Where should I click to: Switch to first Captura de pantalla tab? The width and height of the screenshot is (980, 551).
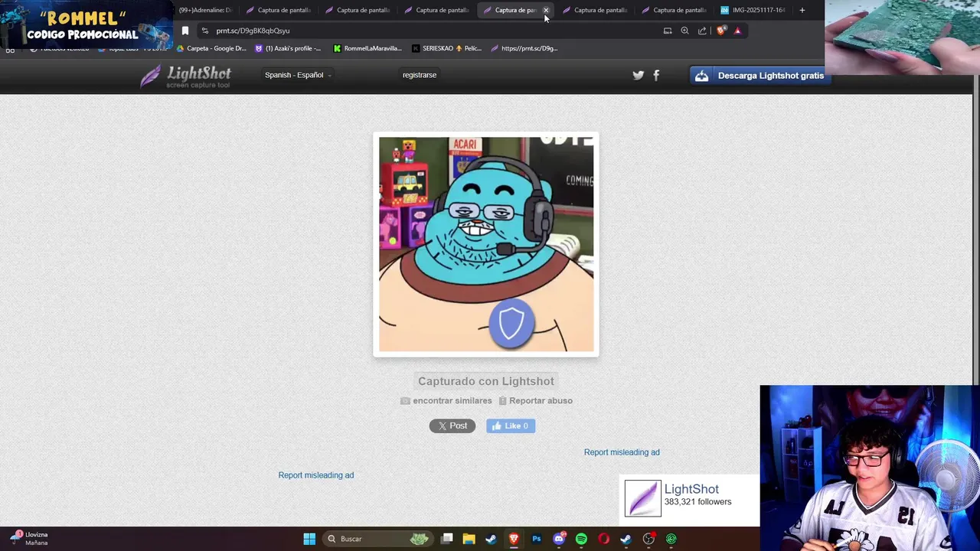(278, 10)
